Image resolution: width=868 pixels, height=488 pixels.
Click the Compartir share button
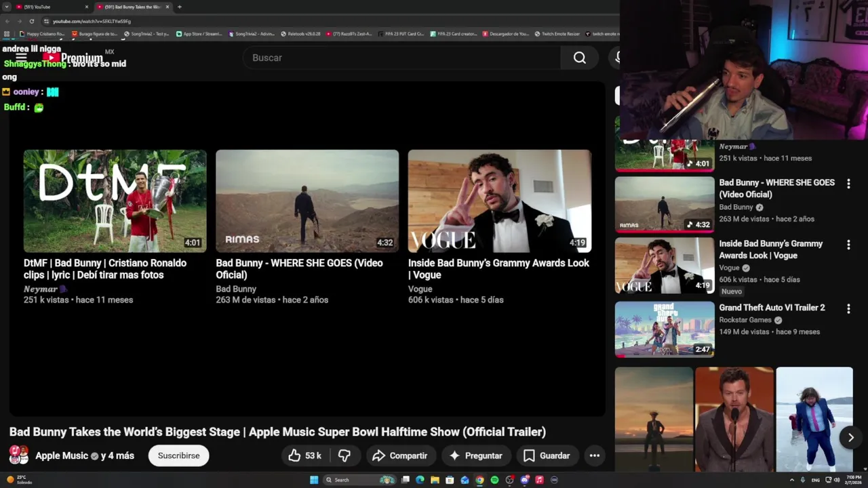pos(400,455)
